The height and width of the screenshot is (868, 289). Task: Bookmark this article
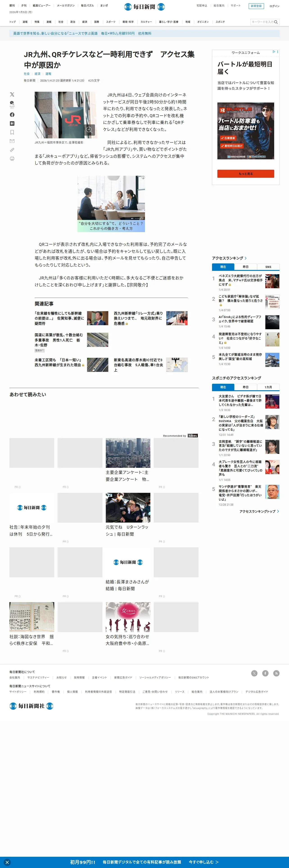tap(12, 132)
